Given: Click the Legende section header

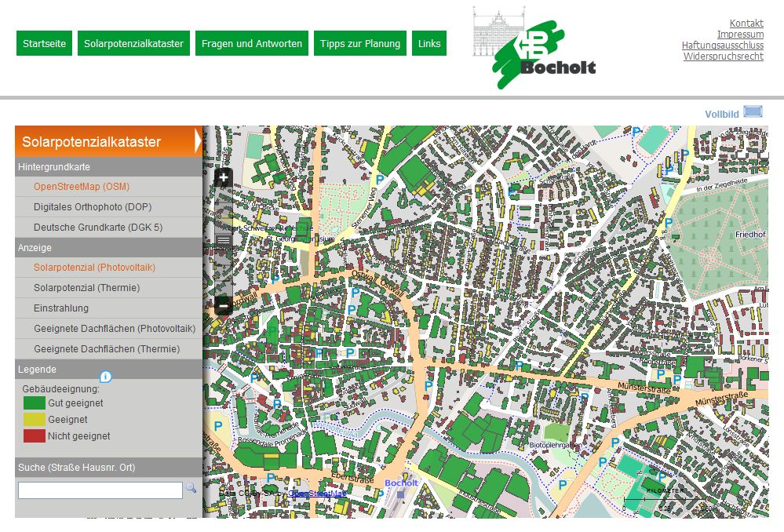Looking at the screenshot, I should coord(109,369).
